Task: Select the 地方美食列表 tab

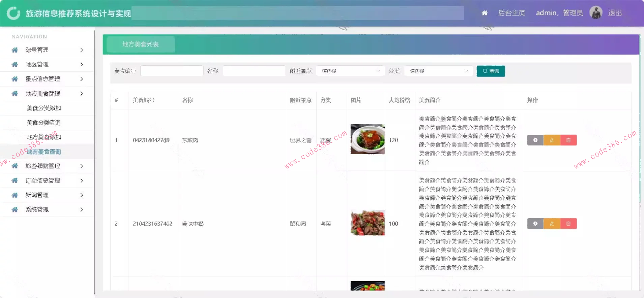Action: (x=141, y=44)
